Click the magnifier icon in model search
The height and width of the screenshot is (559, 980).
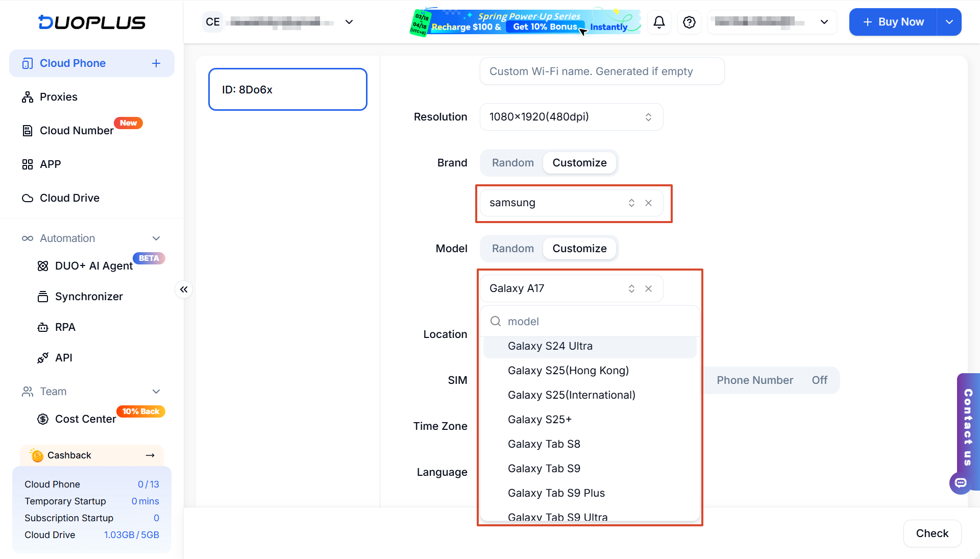(x=495, y=321)
